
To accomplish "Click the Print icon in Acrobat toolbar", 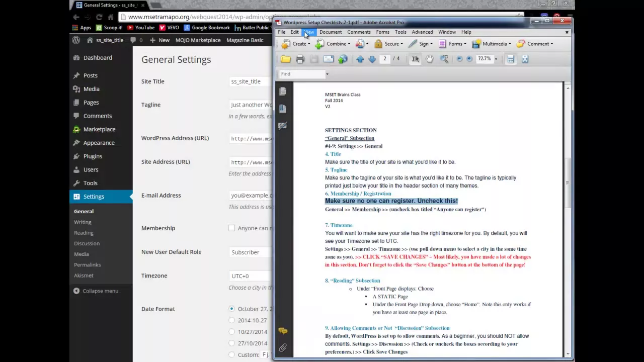I will pyautogui.click(x=300, y=59).
